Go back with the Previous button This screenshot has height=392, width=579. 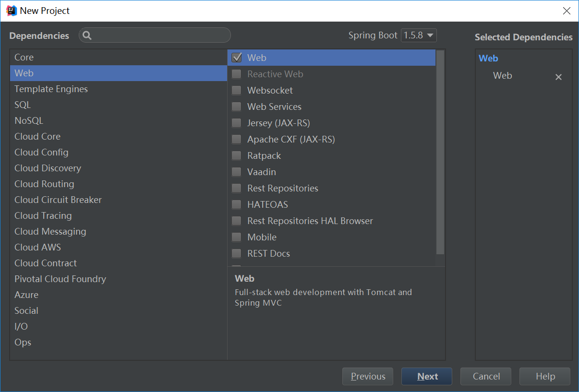coord(368,377)
